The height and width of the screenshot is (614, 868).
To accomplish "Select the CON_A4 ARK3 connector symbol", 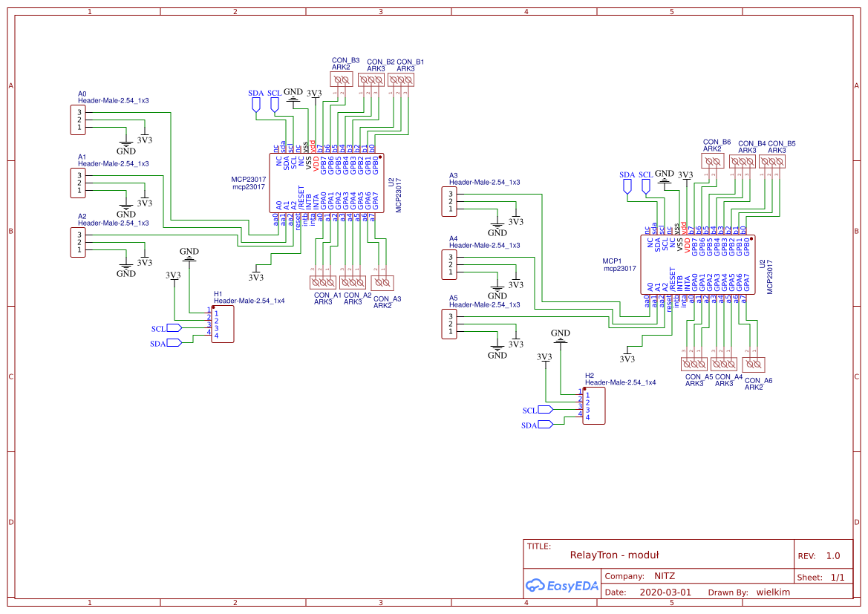I will [724, 364].
